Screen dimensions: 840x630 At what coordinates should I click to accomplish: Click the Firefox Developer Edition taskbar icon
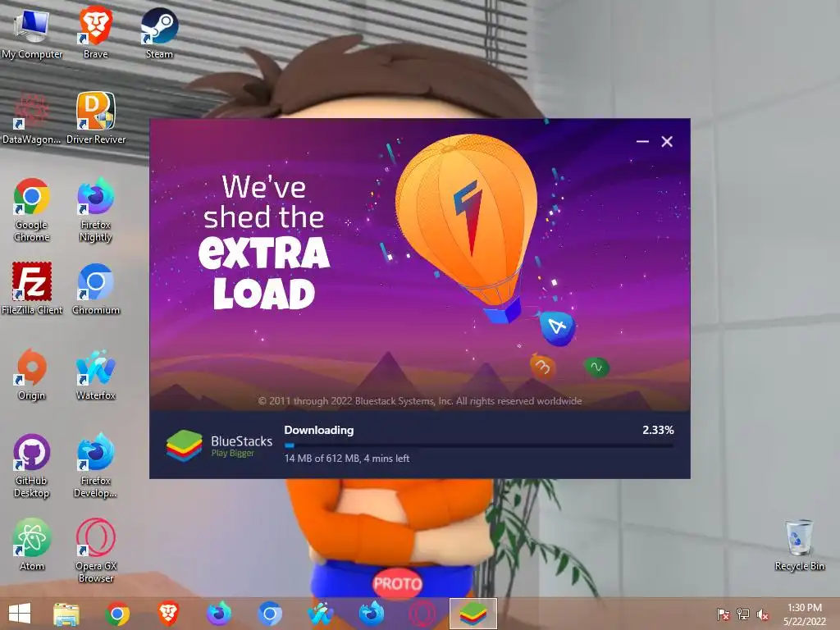coord(371,614)
